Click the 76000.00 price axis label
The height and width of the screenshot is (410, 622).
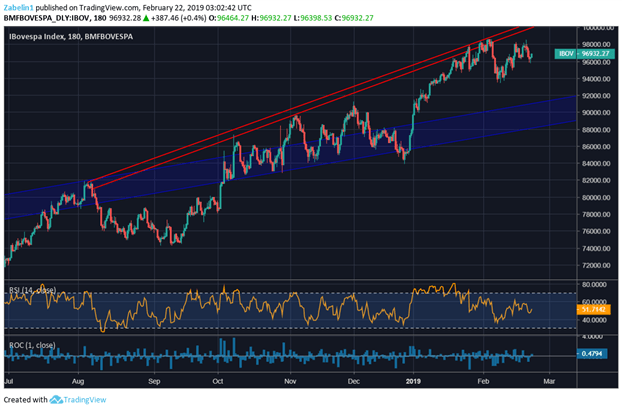[596, 232]
